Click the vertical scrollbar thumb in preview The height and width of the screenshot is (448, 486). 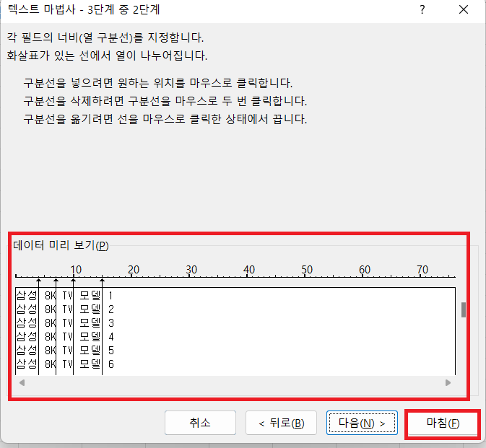[x=464, y=310]
